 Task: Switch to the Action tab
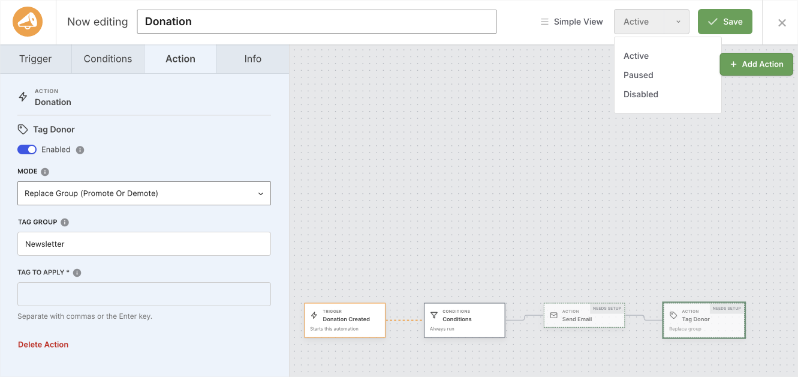coord(181,59)
